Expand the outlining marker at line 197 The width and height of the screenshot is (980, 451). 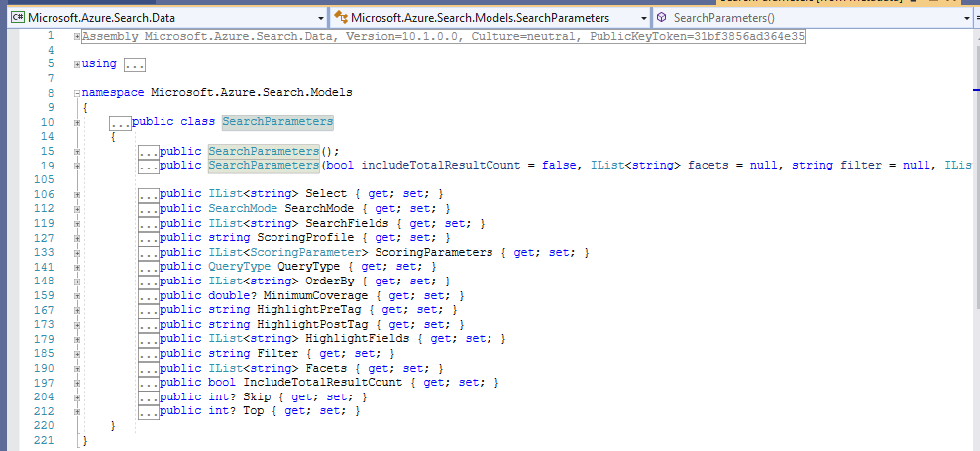pos(77,383)
